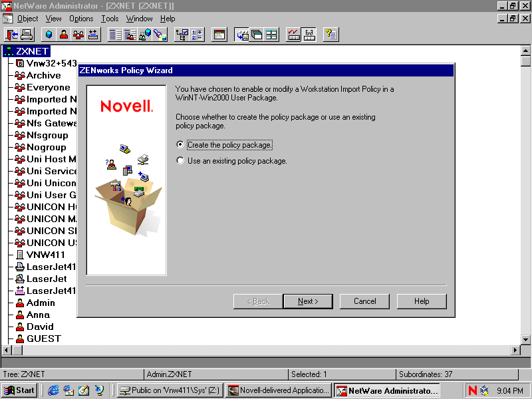Screen dimensions: 532x399
Task: Open the View menu
Action: (x=54, y=19)
